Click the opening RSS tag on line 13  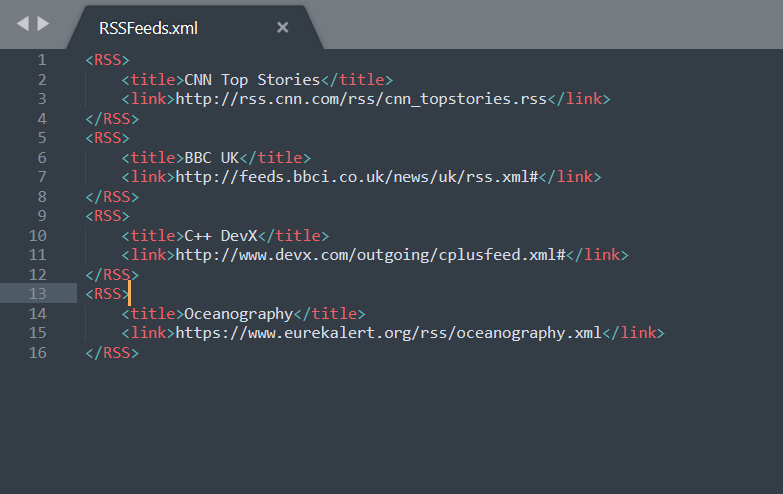(107, 294)
